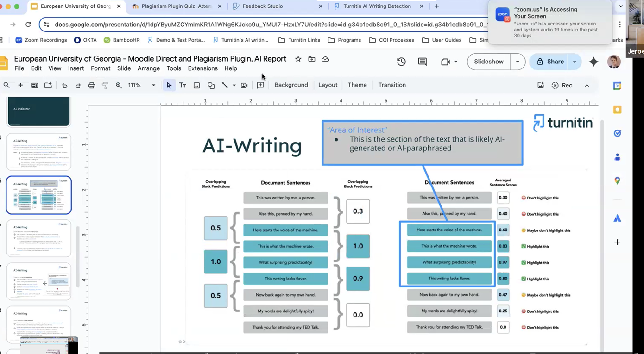Select the text box tool
This screenshot has width=644, height=354.
(183, 85)
